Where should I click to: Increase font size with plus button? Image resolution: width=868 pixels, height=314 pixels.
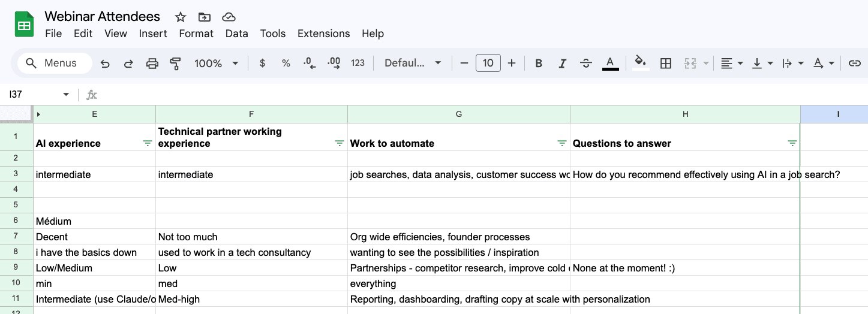pos(512,64)
